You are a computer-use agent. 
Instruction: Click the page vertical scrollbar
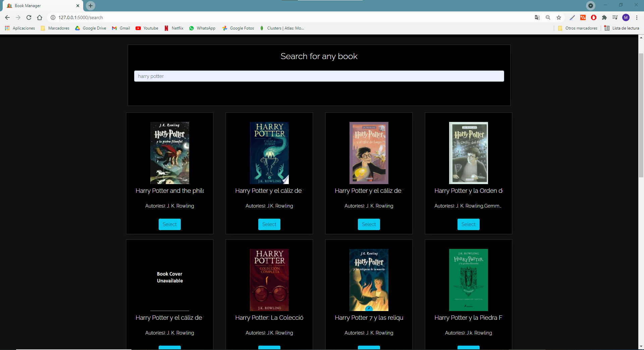pyautogui.click(x=641, y=115)
